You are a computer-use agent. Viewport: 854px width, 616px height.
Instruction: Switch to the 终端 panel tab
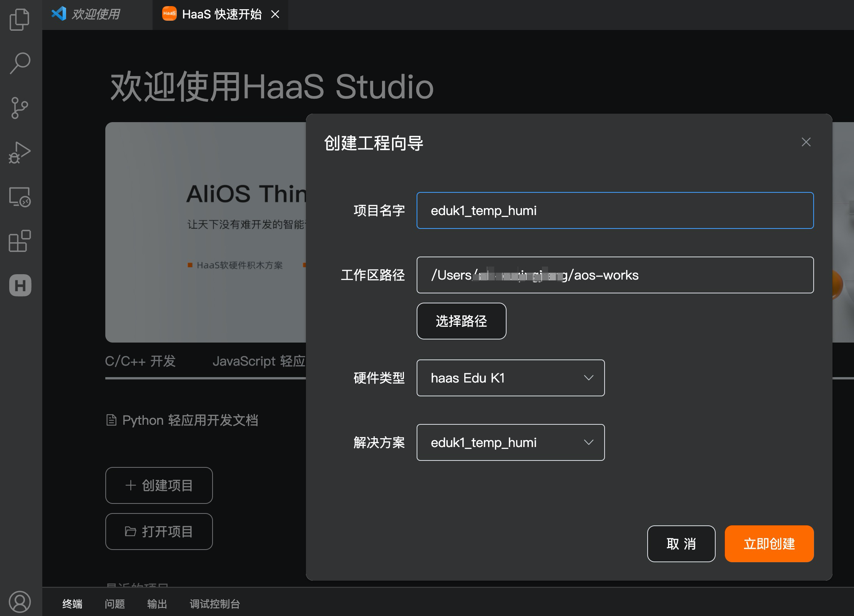coord(72,604)
